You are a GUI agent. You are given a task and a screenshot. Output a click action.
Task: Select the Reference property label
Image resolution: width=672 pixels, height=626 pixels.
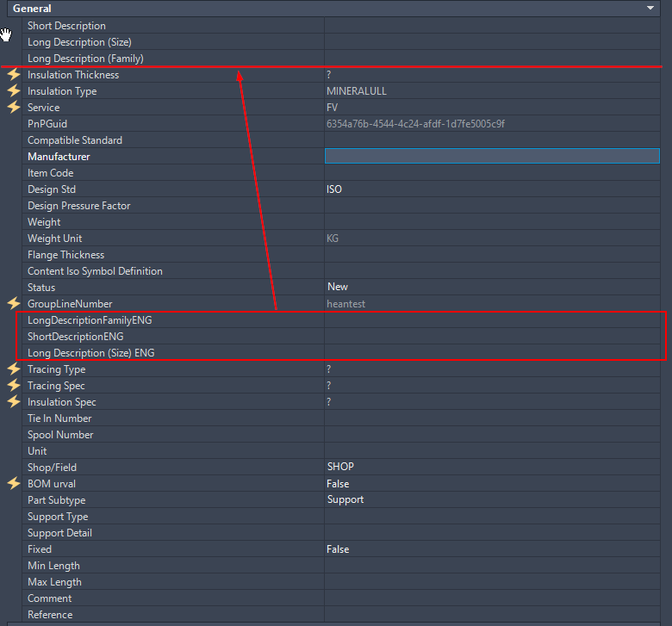[50, 615]
